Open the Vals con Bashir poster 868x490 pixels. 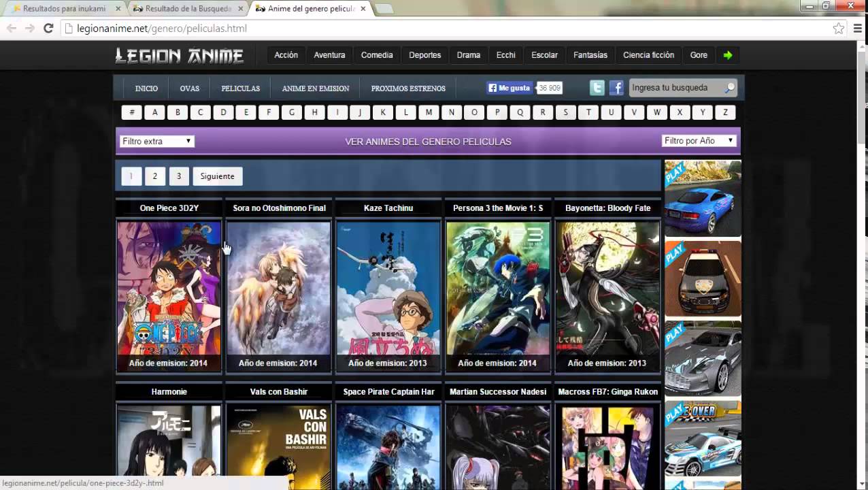279,447
